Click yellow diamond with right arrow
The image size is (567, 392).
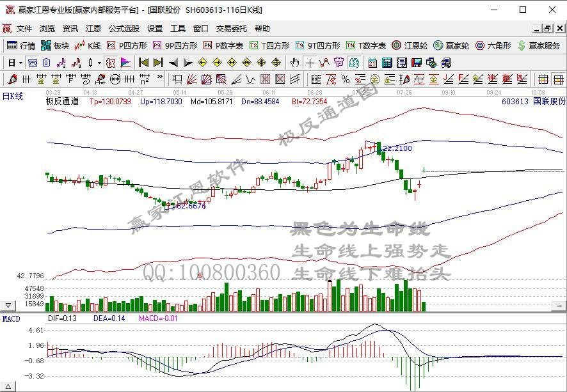218,63
